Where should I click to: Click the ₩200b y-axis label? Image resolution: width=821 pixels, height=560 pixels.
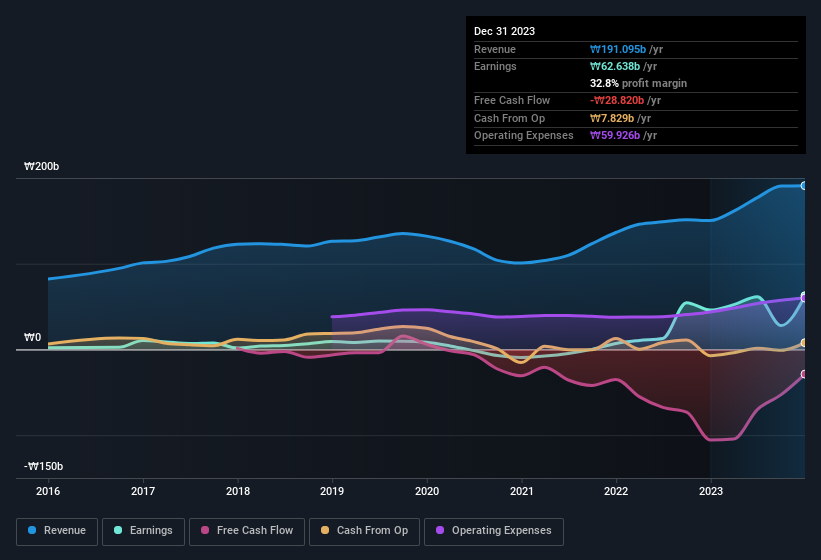tap(42, 167)
